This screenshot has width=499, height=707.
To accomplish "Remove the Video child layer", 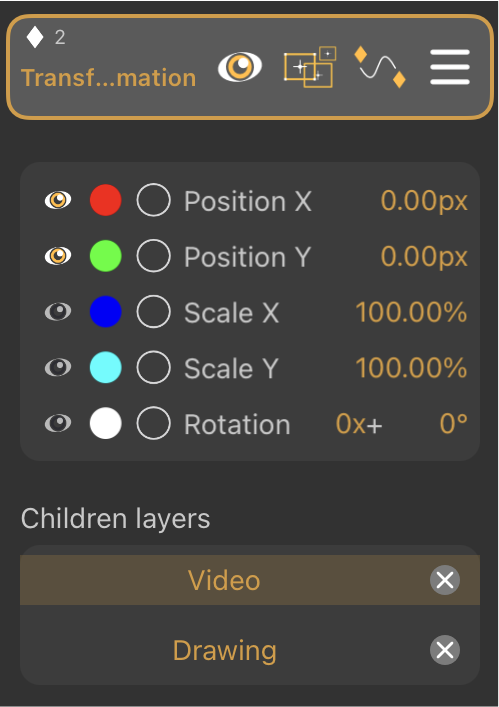I will tap(445, 580).
